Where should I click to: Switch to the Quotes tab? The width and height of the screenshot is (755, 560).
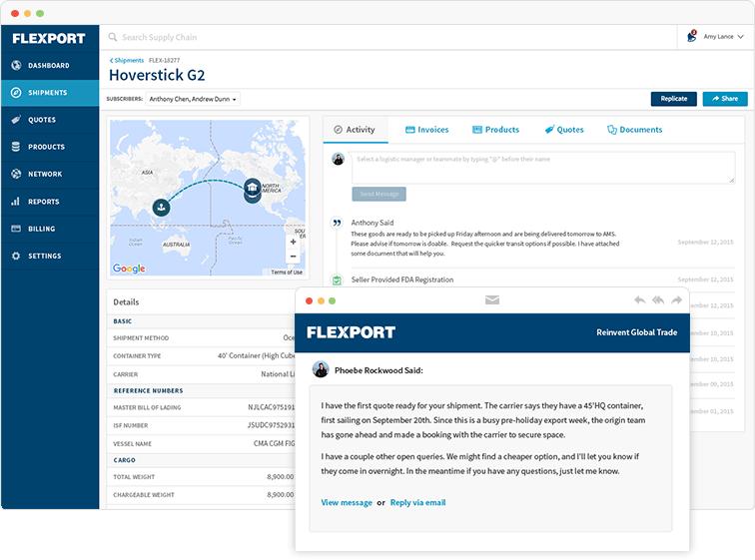(x=564, y=130)
